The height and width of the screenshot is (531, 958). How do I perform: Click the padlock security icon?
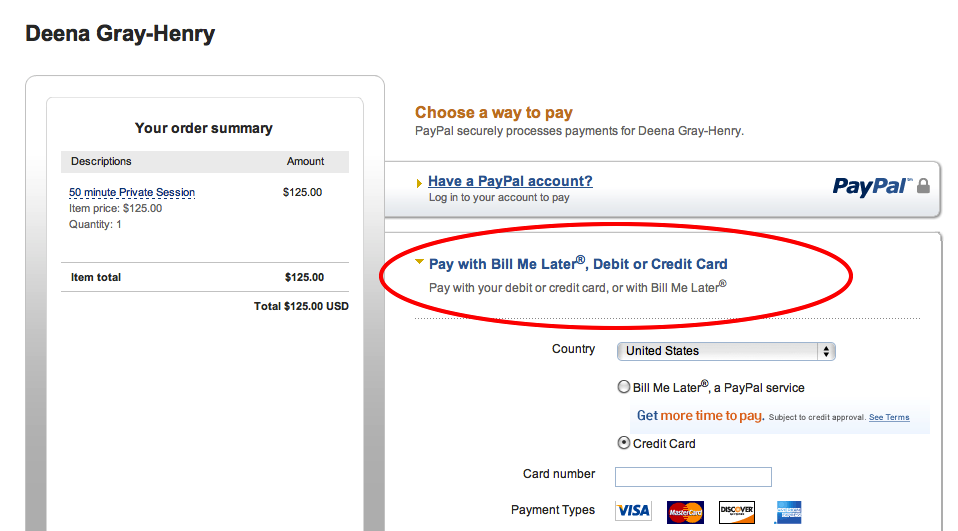click(923, 186)
